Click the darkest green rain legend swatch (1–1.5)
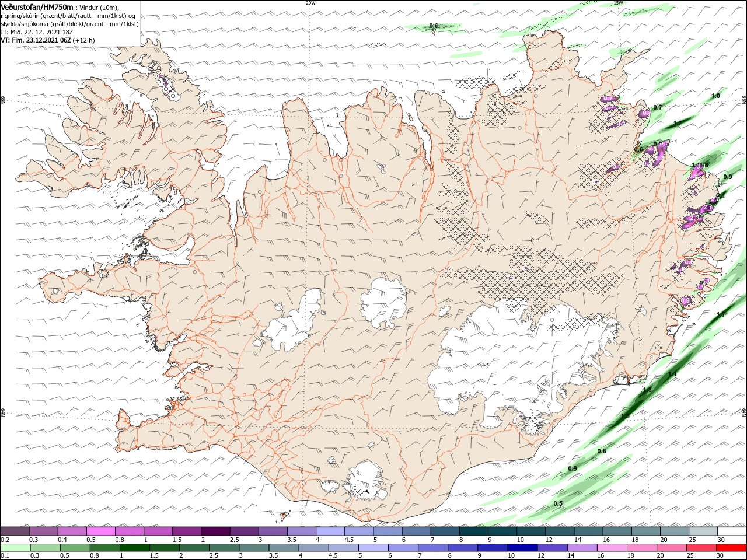 tap(135, 548)
